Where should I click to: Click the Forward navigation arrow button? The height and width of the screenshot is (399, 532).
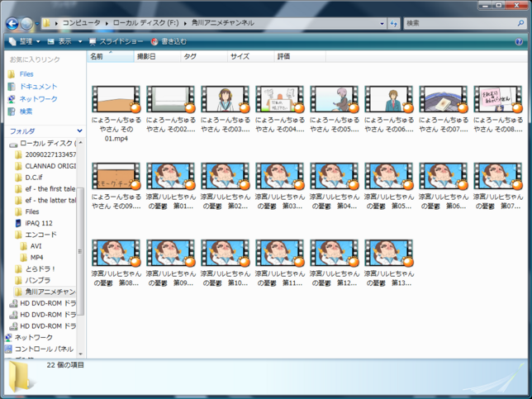tap(26, 23)
